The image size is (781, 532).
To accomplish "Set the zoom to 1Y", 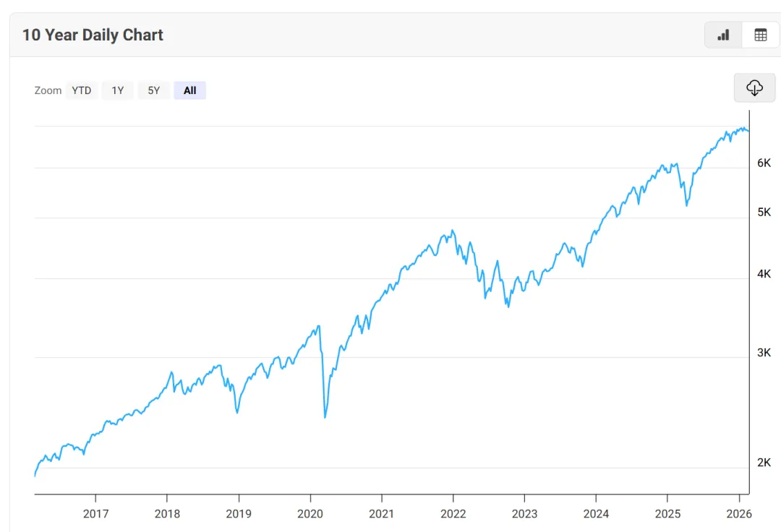I will 117,90.
